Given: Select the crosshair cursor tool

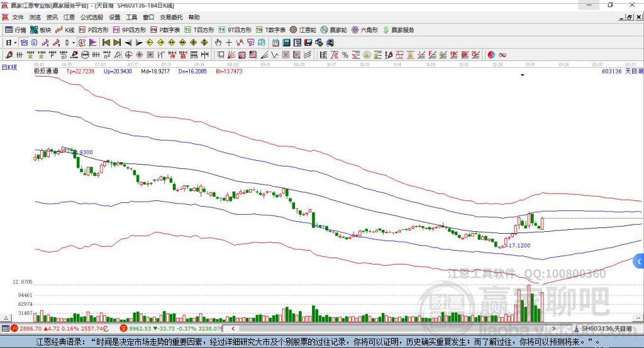Looking at the screenshot, I should [229, 43].
